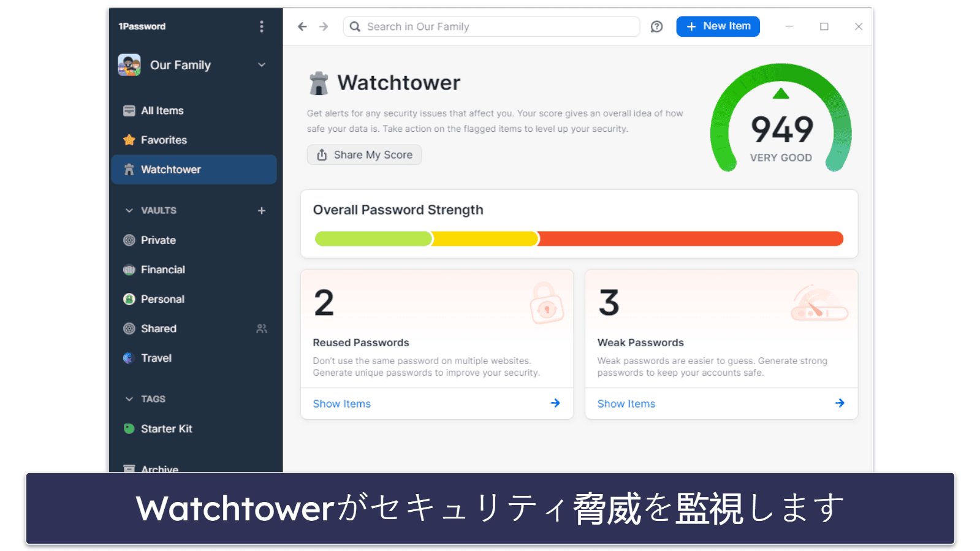The image size is (980, 551).
Task: Click the Our Family account avatar
Action: 129,65
